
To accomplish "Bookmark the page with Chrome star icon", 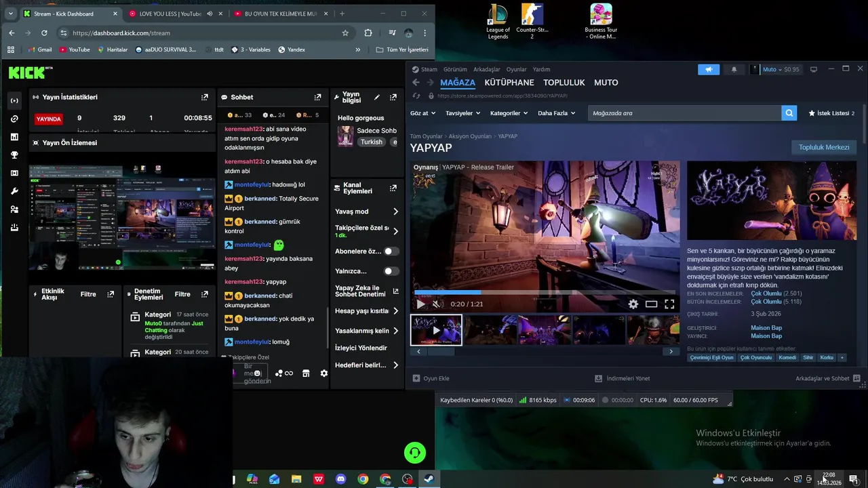I will [345, 33].
